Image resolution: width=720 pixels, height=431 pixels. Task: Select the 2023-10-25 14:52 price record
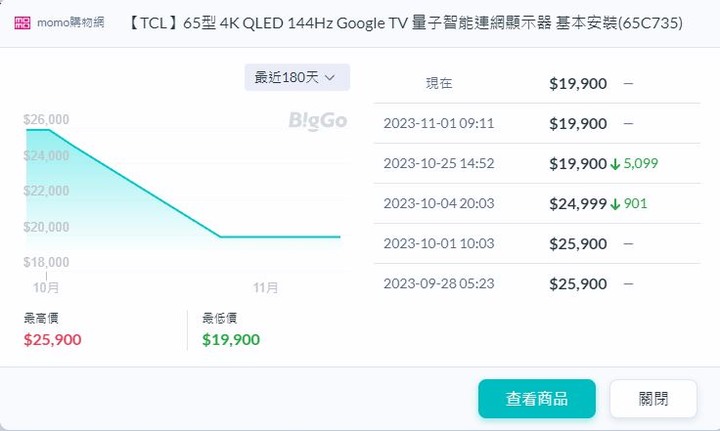pyautogui.click(x=537, y=163)
